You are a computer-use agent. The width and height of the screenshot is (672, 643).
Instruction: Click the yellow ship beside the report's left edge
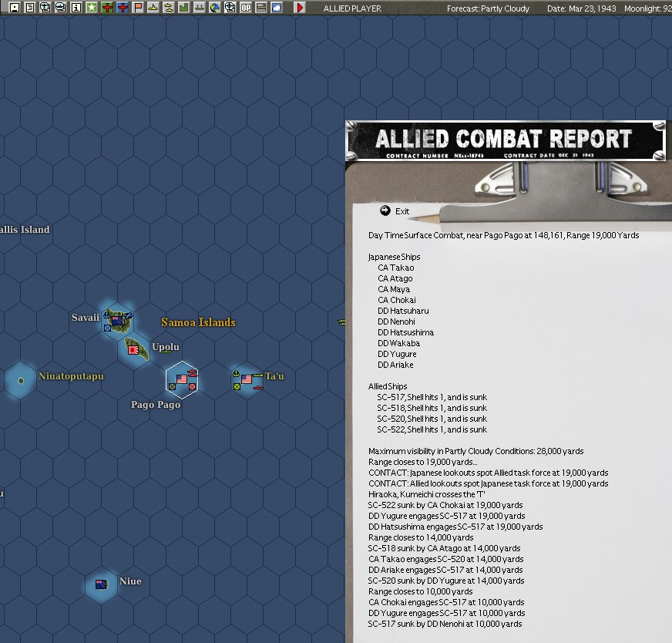pyautogui.click(x=341, y=321)
